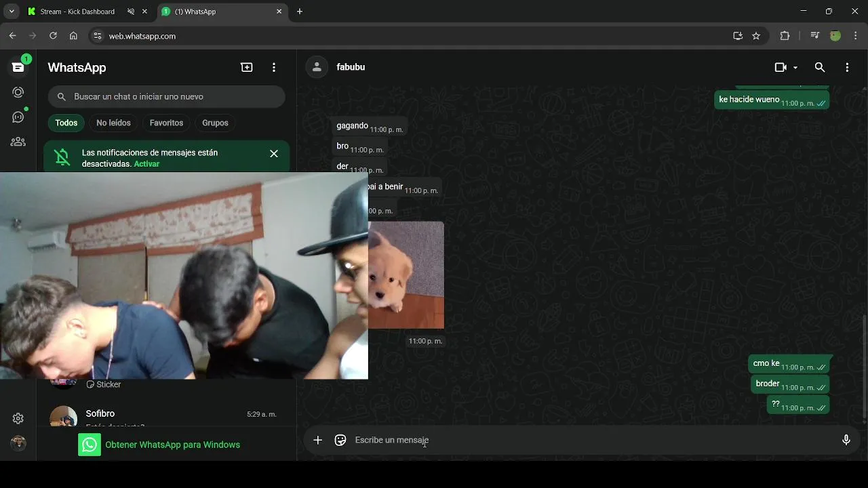Open the profile avatar in the sidebar

click(x=18, y=443)
